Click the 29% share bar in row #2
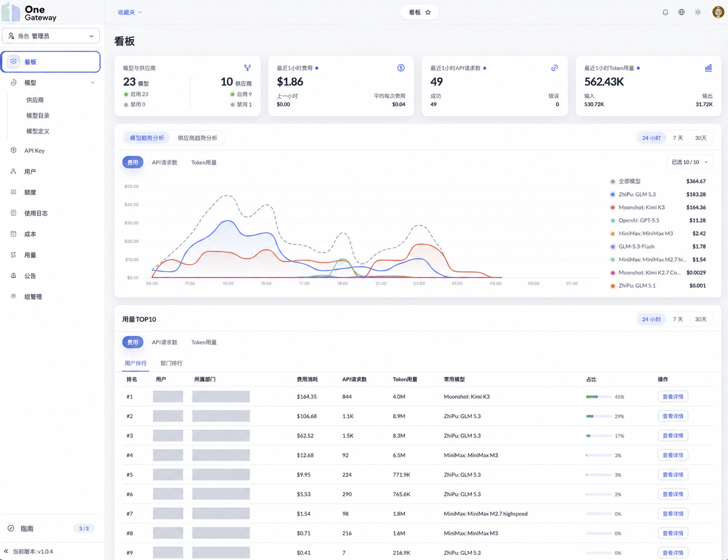The image size is (728, 560). coord(599,416)
